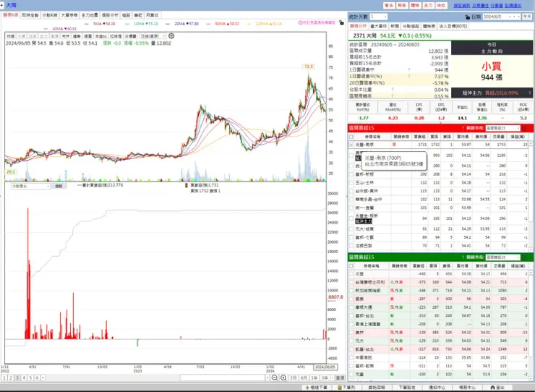The height and width of the screenshot is (392, 535).
Task: Open help icon beside 短沖主力 banner
Action: pyautogui.click(x=529, y=93)
